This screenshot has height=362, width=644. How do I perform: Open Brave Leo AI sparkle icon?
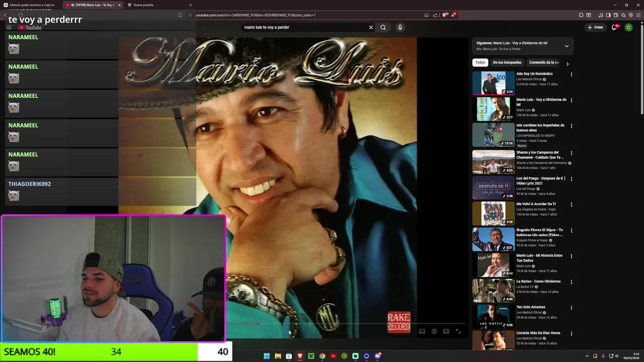(x=623, y=15)
